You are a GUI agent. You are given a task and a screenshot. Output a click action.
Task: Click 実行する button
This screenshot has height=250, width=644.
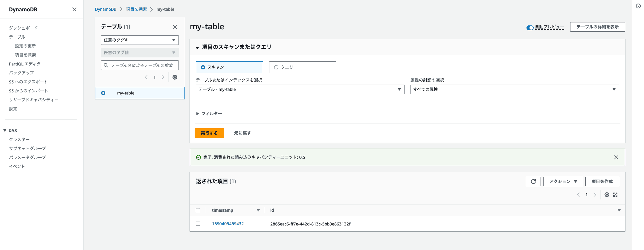point(209,133)
